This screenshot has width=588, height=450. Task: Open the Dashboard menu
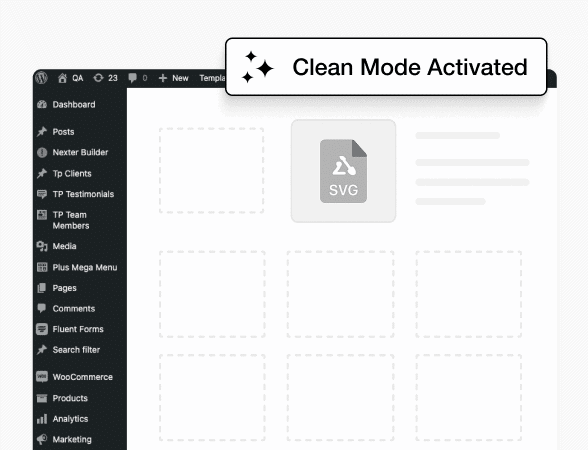coord(74,105)
